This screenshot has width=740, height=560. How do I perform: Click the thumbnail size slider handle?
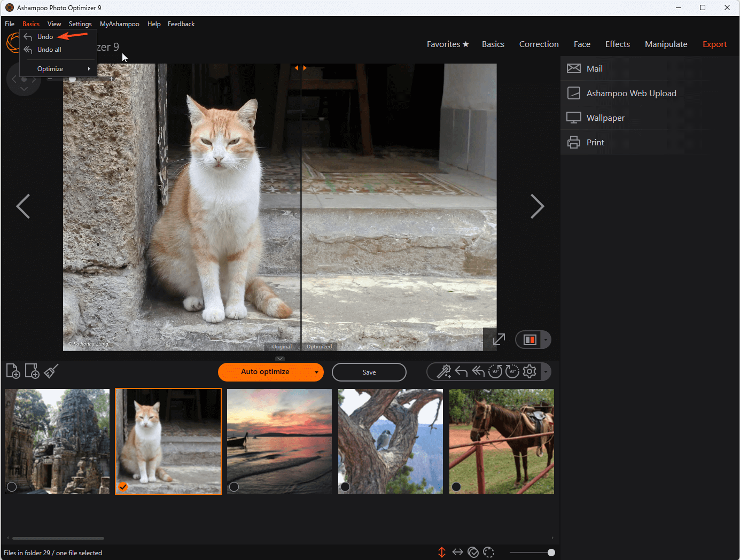tap(551, 553)
